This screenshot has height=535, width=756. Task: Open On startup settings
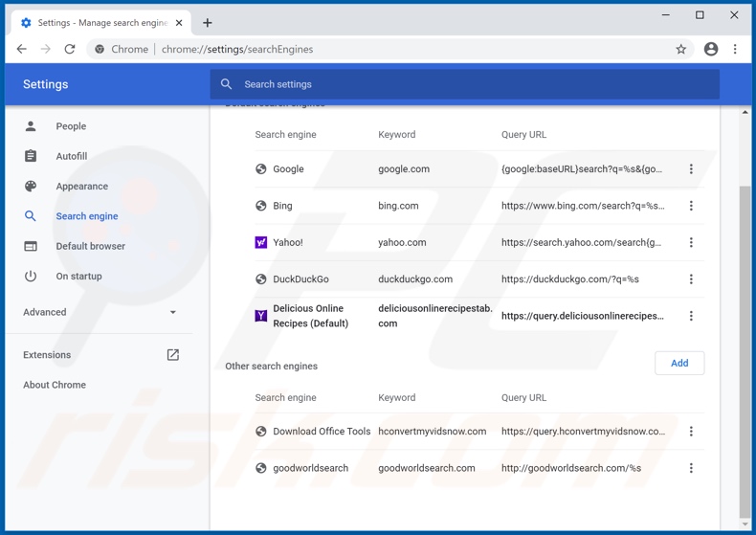(79, 277)
